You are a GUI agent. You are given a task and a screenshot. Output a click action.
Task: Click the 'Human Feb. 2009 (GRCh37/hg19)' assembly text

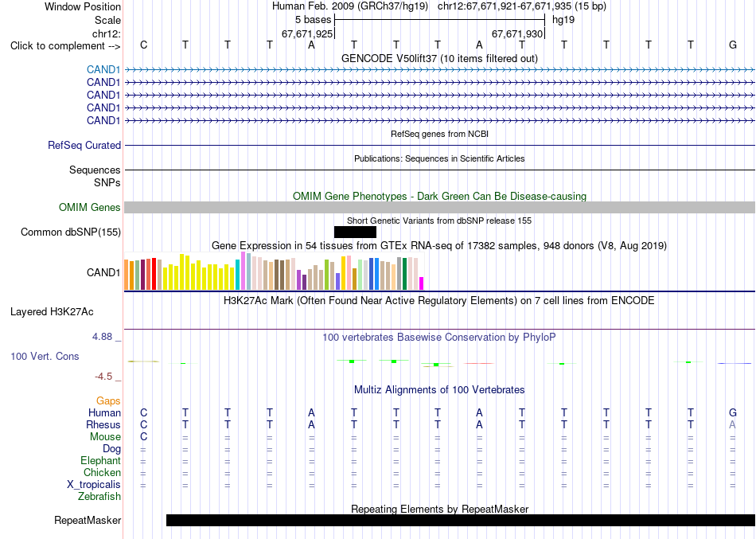(x=350, y=6)
